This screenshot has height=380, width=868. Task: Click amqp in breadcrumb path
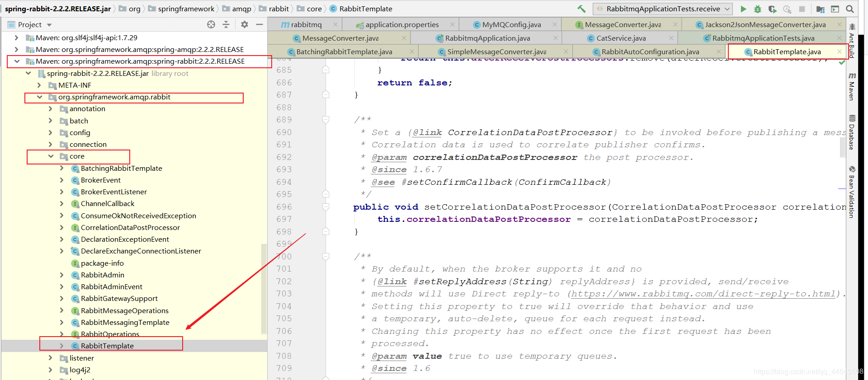coord(241,9)
